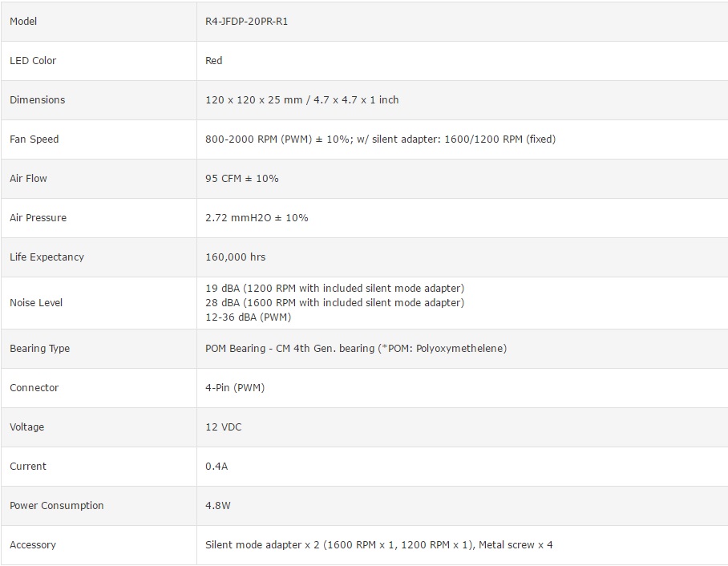The height and width of the screenshot is (566, 728).
Task: Click the 4-Pin (PWM) connector value
Action: tap(235, 388)
